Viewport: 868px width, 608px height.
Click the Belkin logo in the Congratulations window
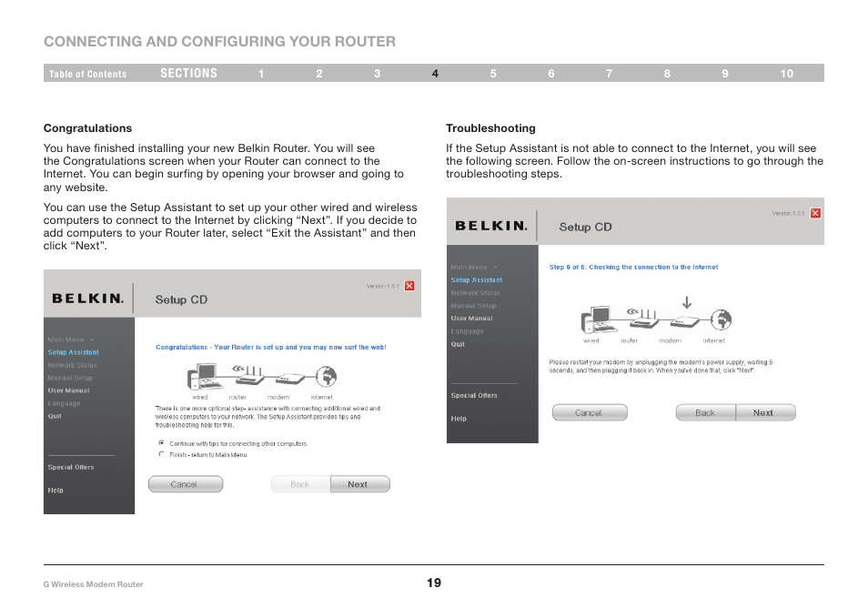pos(88,299)
